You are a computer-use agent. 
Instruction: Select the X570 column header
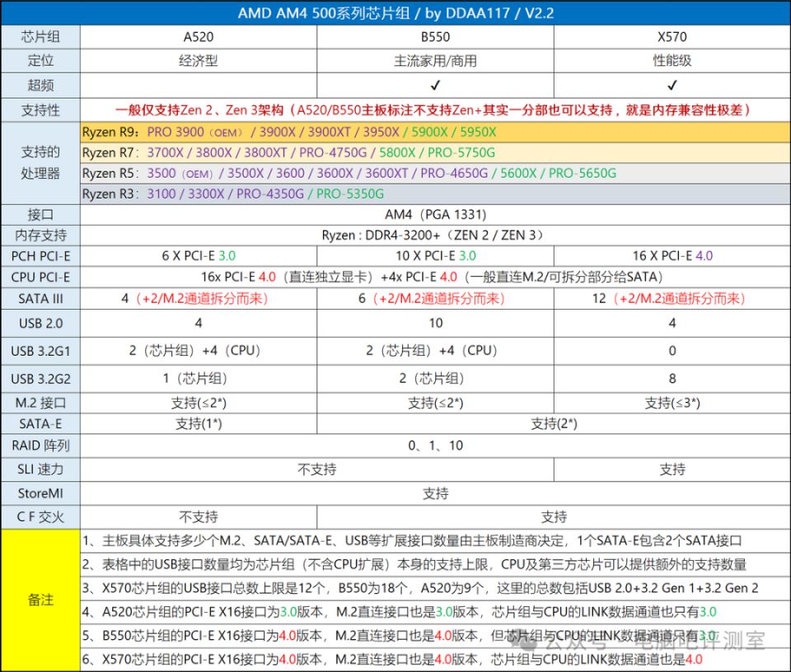tap(672, 37)
